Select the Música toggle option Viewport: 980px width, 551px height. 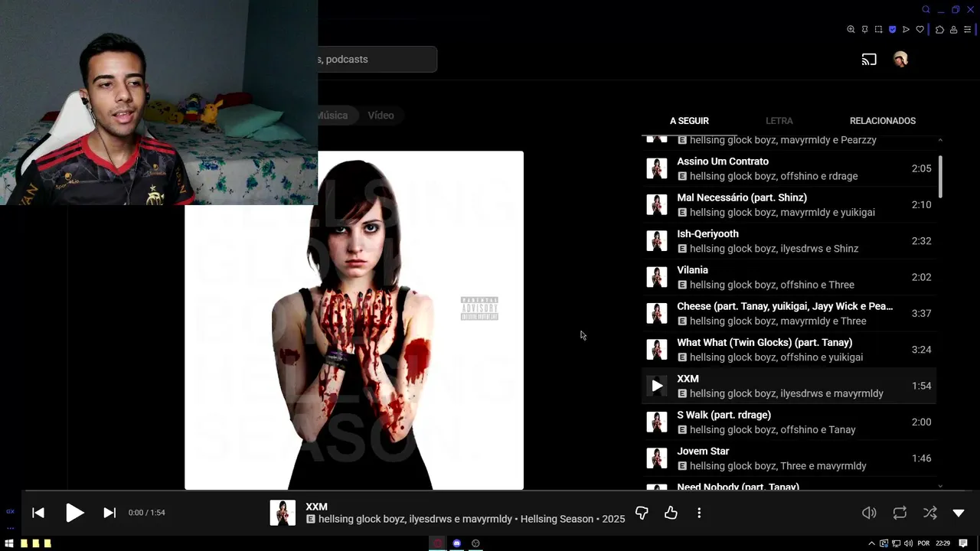pyautogui.click(x=333, y=116)
